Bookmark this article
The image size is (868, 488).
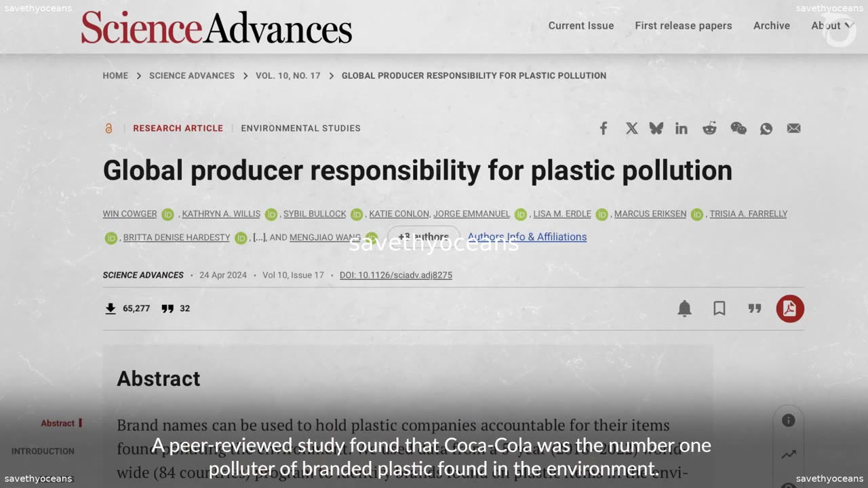click(719, 308)
